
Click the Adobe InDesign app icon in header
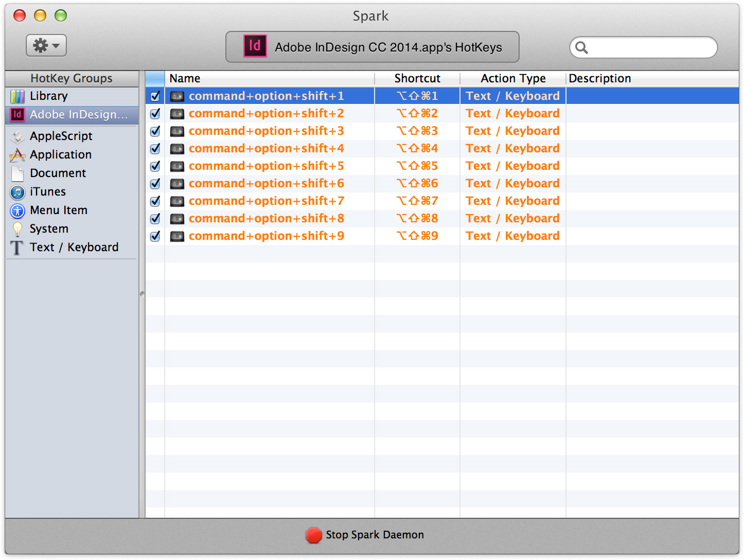click(255, 46)
